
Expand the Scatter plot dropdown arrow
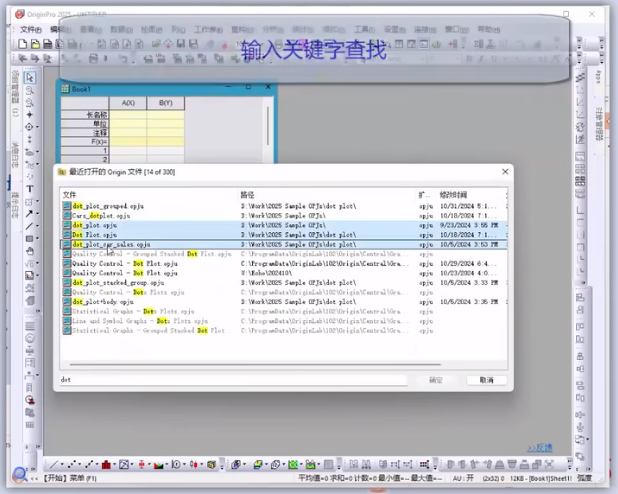point(79,465)
